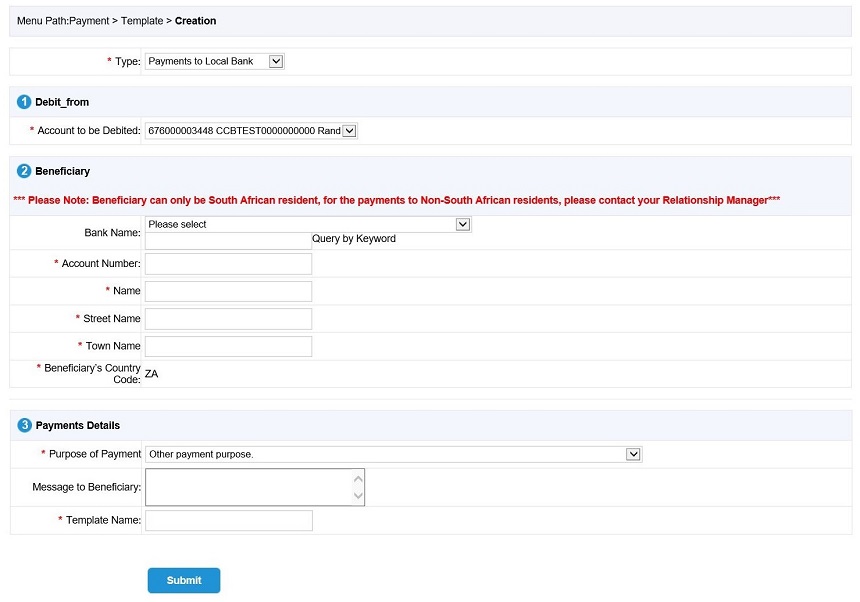
Task: Select the Street Name input field
Action: 228,319
